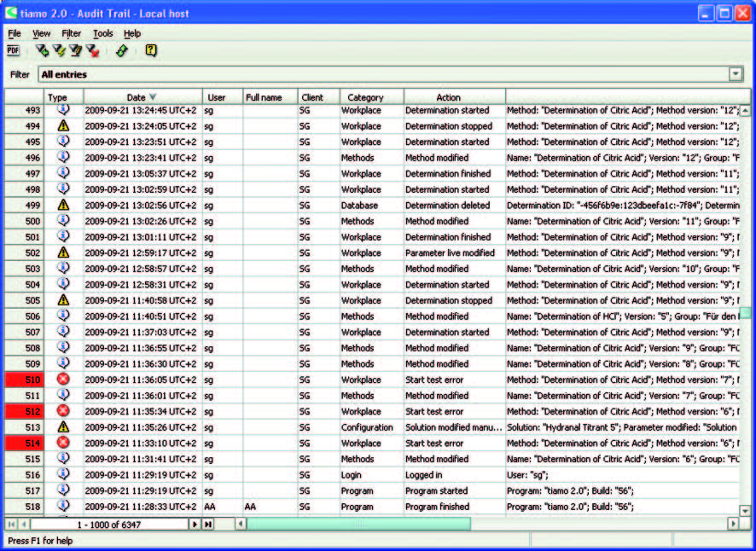Go to the next page of entries
Screen dimensions: 756x551
194,524
